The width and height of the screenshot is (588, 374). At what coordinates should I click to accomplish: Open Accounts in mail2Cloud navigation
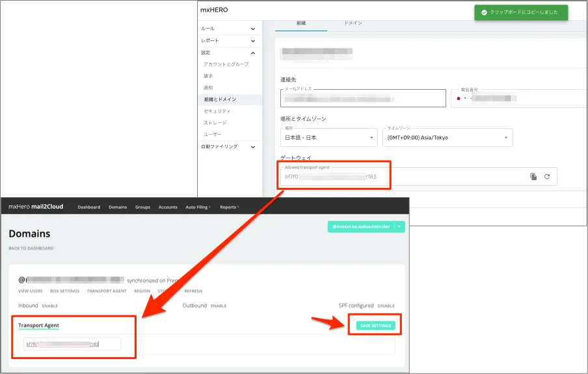pyautogui.click(x=168, y=207)
